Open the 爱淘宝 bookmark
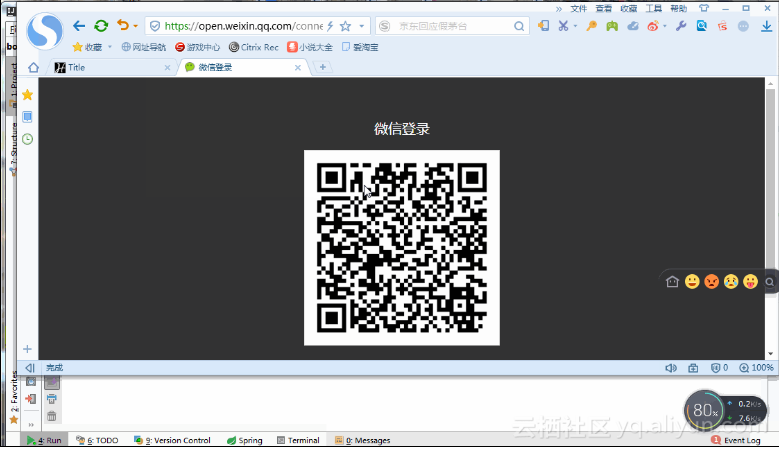This screenshot has height=450, width=779. point(360,47)
